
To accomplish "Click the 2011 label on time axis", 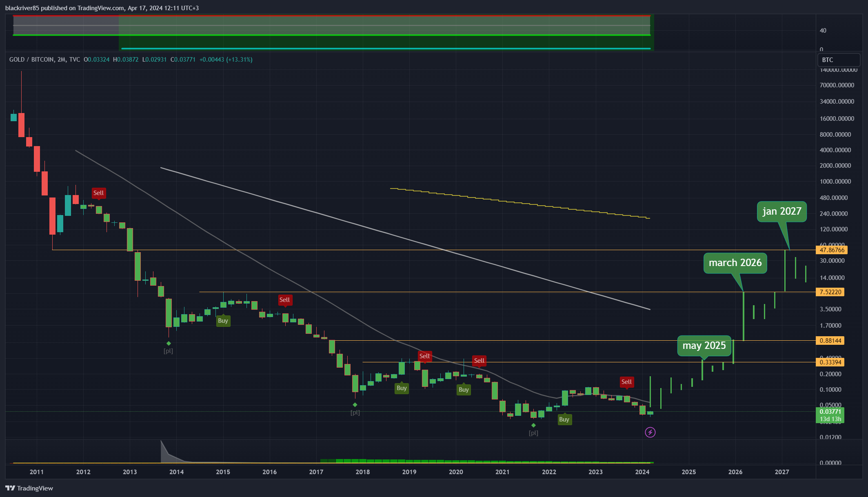I will point(37,472).
